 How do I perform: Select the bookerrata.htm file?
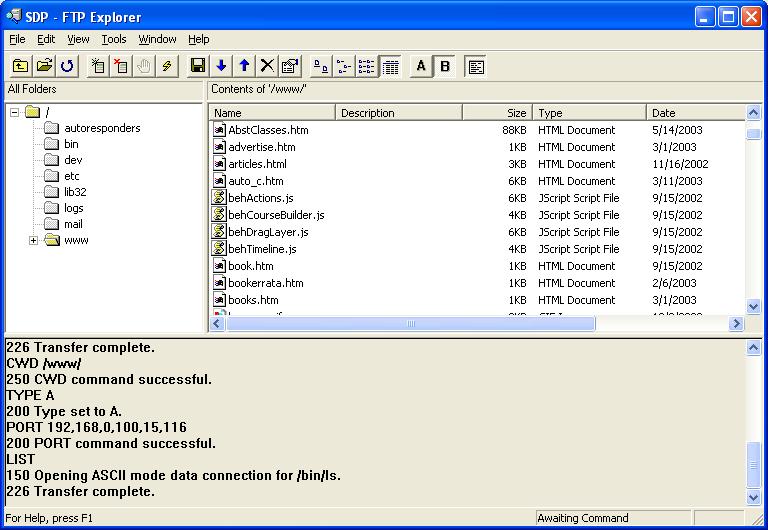point(265,283)
